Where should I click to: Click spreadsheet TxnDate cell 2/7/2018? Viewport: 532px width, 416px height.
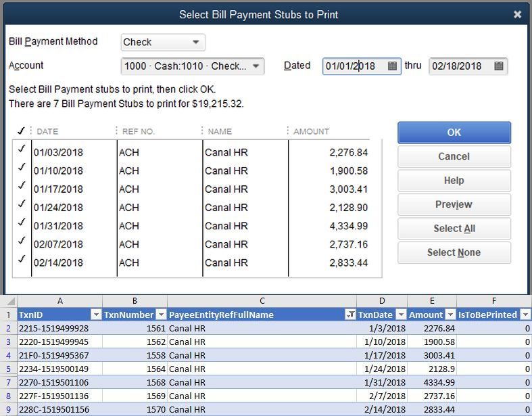(382, 396)
